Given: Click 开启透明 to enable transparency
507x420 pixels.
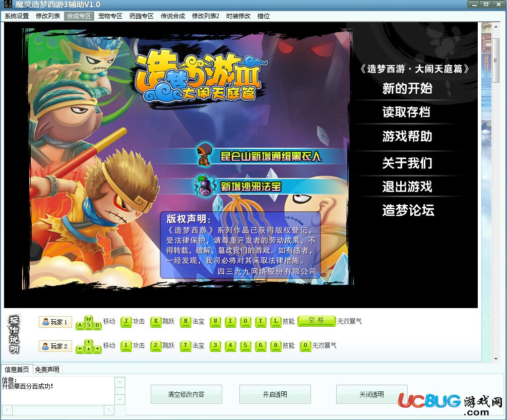Looking at the screenshot, I should pyautogui.click(x=275, y=394).
